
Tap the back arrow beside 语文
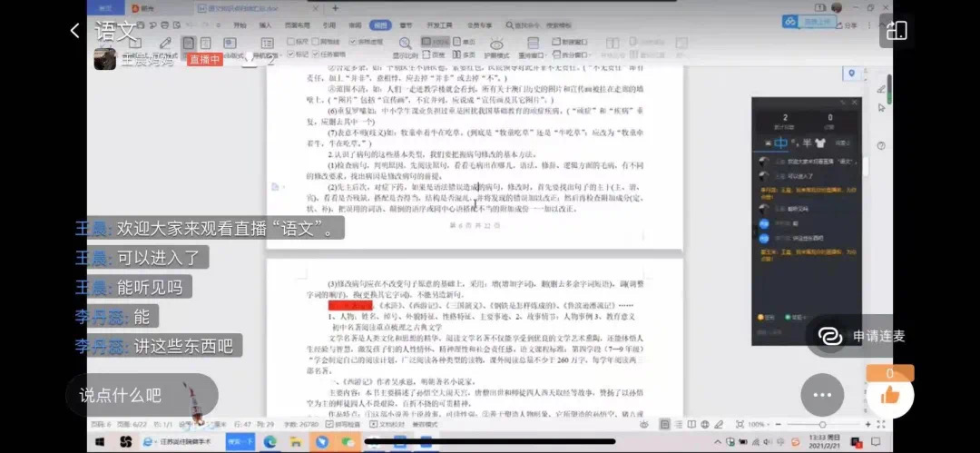[x=75, y=31]
